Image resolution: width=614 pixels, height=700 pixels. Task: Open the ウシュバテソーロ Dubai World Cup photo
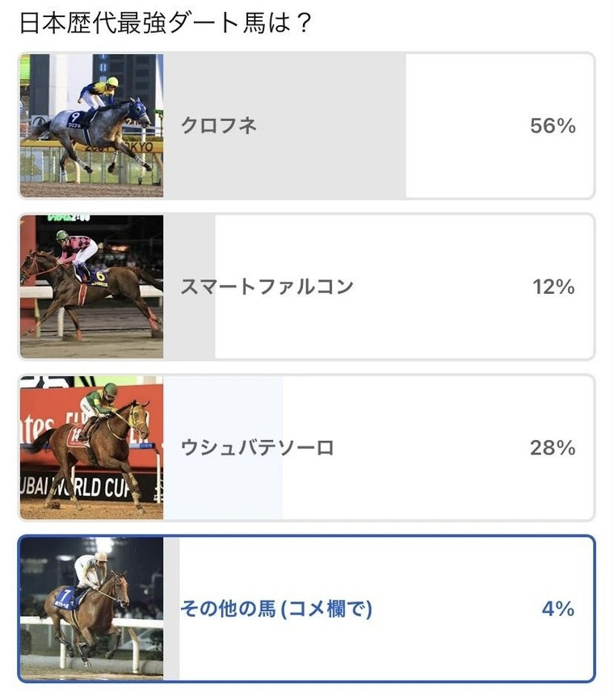[91, 446]
